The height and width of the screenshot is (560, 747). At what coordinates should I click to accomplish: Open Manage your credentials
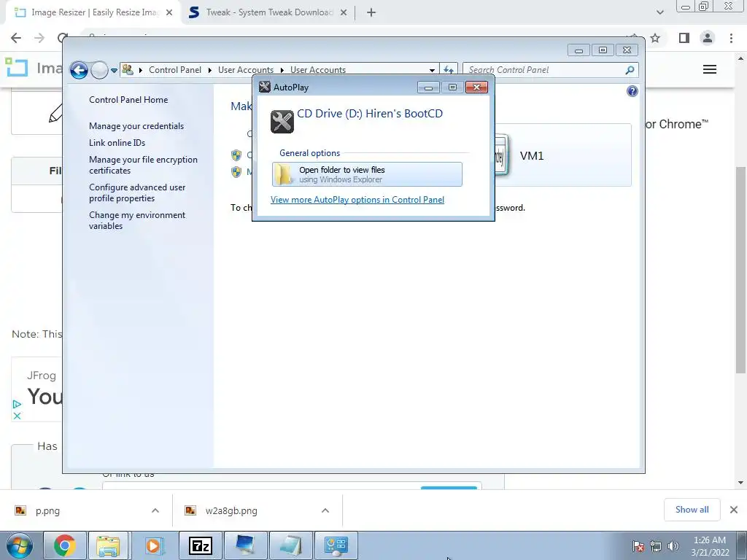pyautogui.click(x=136, y=125)
